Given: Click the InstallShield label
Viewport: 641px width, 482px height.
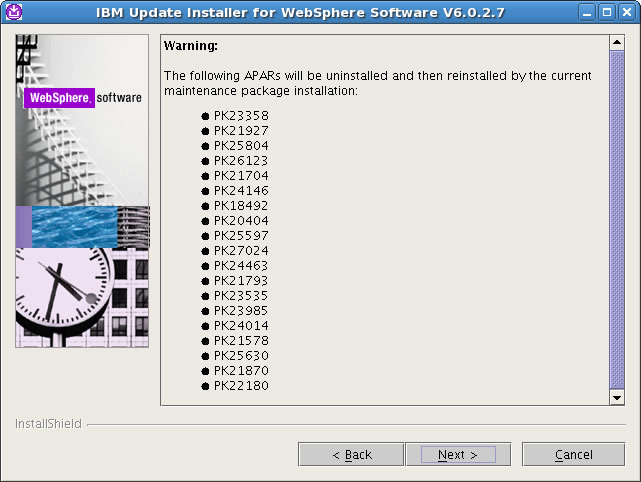Looking at the screenshot, I should pos(48,424).
